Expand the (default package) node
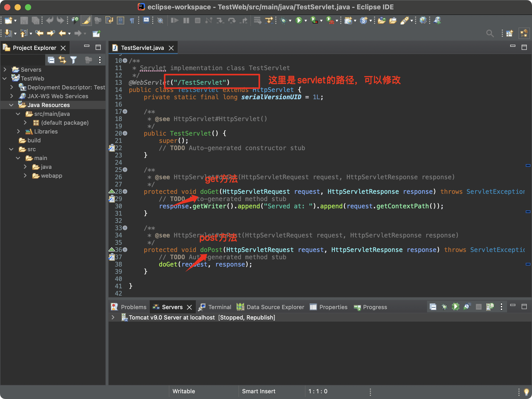532x399 pixels. (25, 123)
